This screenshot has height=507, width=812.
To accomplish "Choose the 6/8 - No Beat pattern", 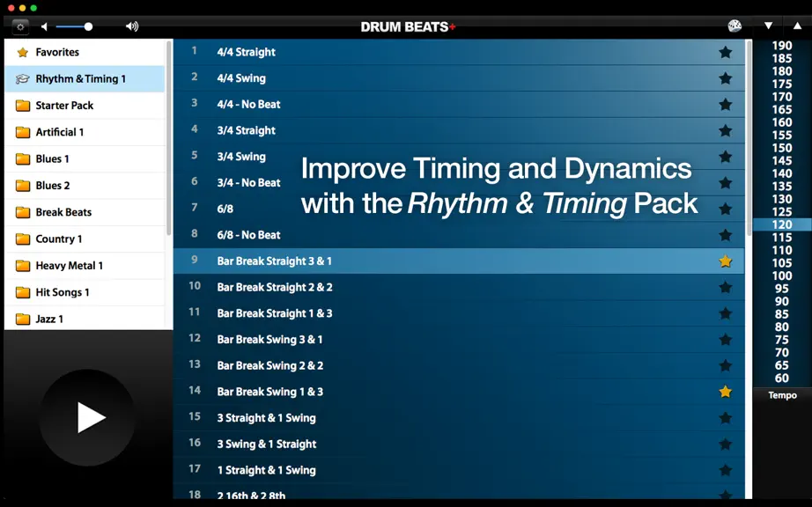I will click(x=459, y=235).
